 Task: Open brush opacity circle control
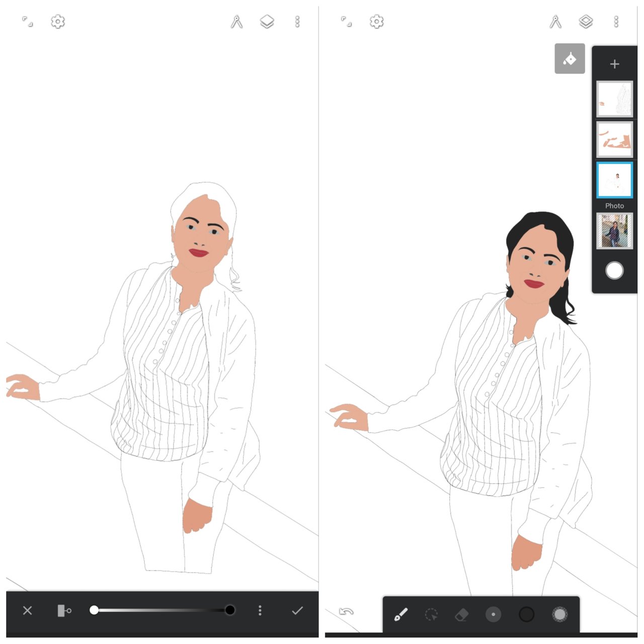click(x=559, y=614)
